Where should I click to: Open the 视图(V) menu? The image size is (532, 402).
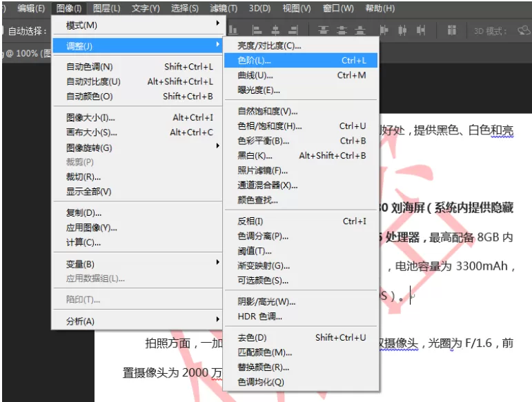coord(297,8)
